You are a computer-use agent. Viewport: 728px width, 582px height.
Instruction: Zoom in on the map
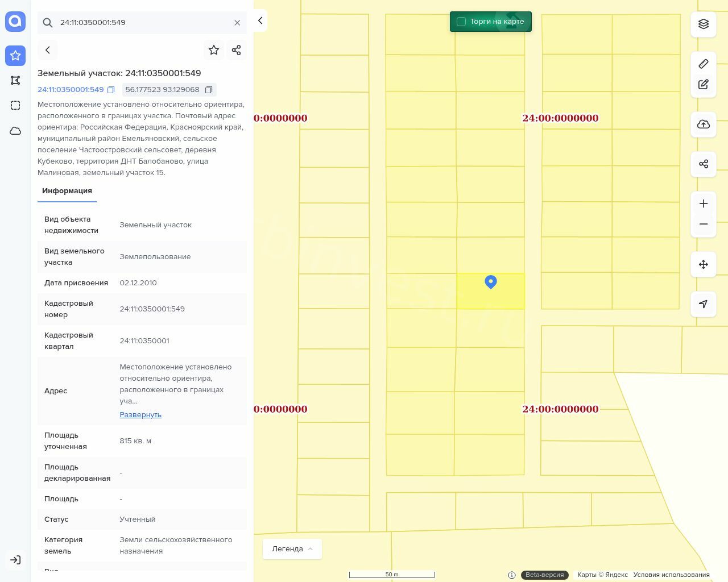704,203
